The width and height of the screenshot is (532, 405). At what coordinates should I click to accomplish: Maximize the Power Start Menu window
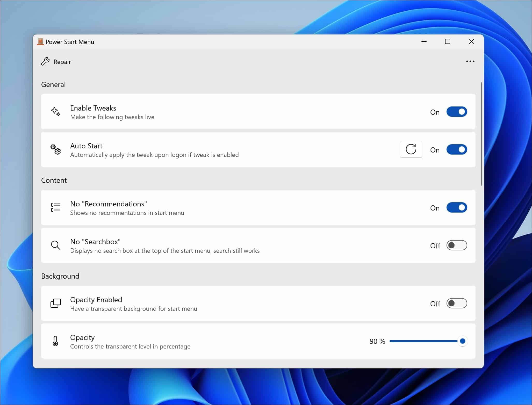[448, 41]
